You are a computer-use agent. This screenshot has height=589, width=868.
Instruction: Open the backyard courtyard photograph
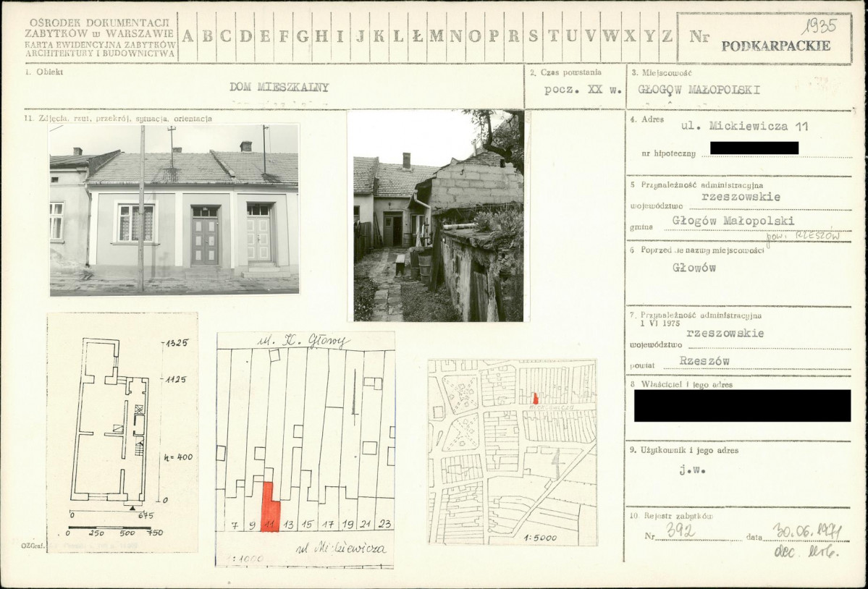tap(438, 216)
